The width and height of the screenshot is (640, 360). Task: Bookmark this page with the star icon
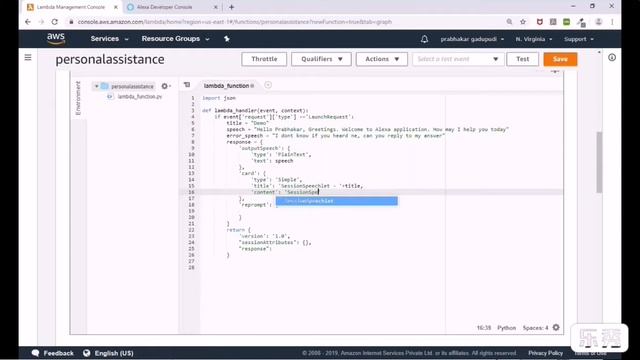pos(523,22)
